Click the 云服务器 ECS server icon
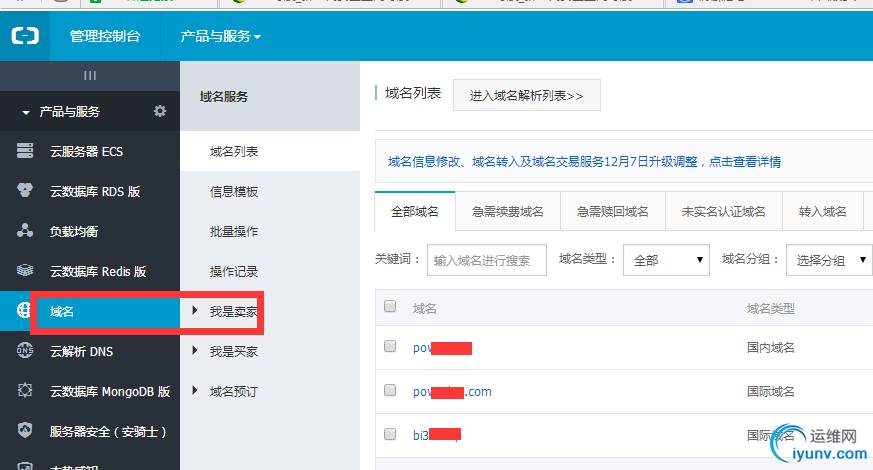The height and width of the screenshot is (470, 873). pyautogui.click(x=24, y=151)
